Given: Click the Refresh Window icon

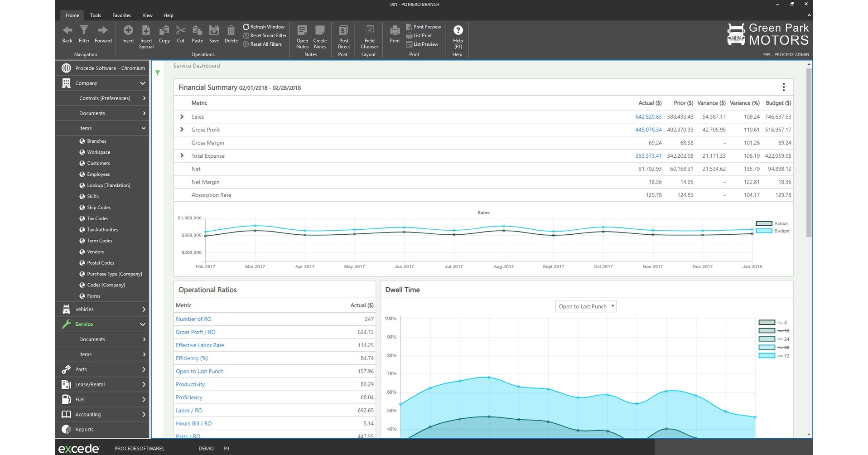Looking at the screenshot, I should pos(246,26).
